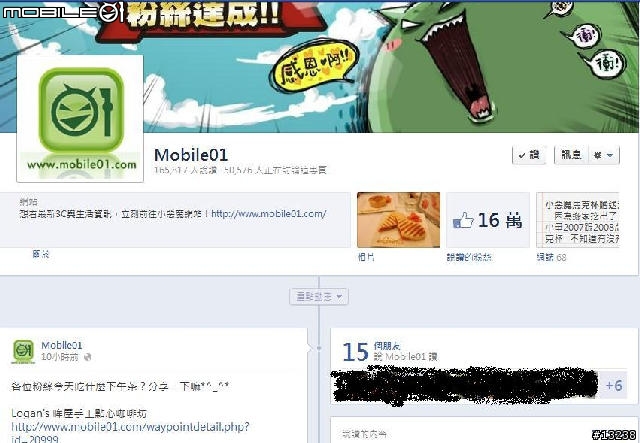The width and height of the screenshot is (640, 443).
Task: Click the thumbs-up 16萬 likes tile
Action: coord(488,220)
